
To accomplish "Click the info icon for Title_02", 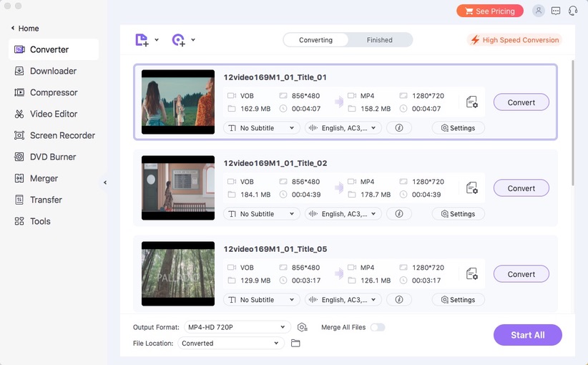I will (x=399, y=214).
